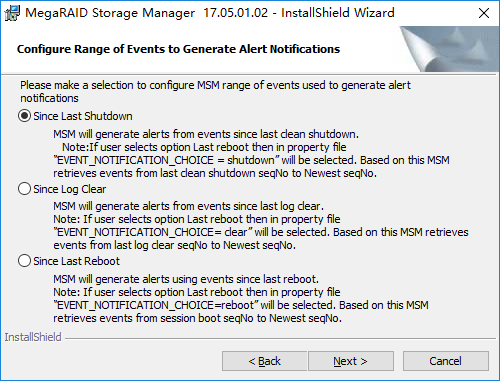This screenshot has width=500, height=381.
Task: Proceed with the Next > button
Action: 351,361
